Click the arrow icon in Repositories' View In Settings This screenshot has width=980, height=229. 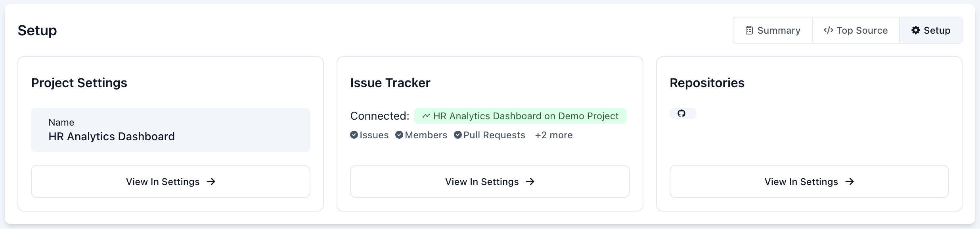[850, 181]
